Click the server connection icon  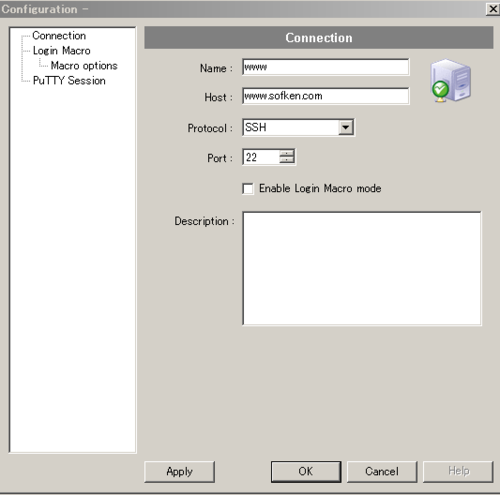451,80
